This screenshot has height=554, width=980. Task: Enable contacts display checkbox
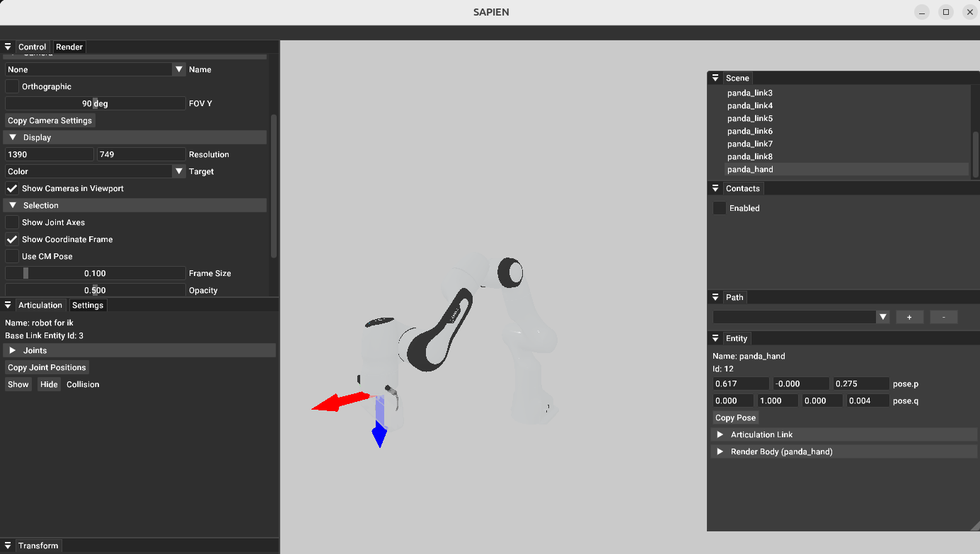click(720, 208)
